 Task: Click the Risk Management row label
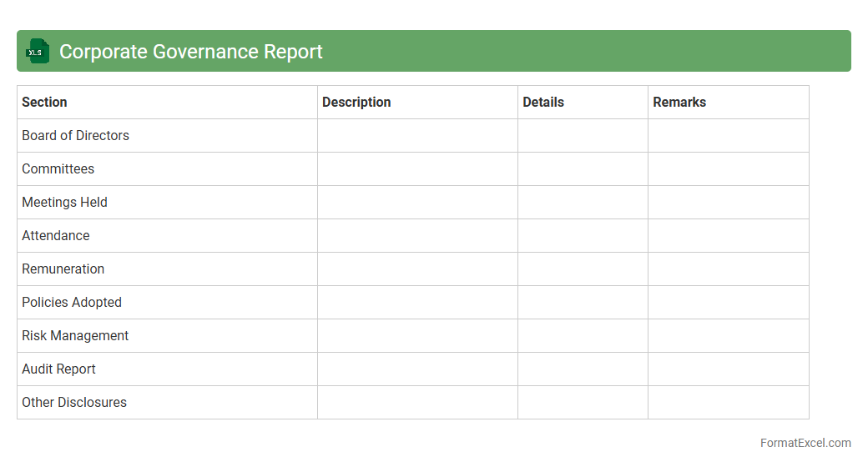75,336
